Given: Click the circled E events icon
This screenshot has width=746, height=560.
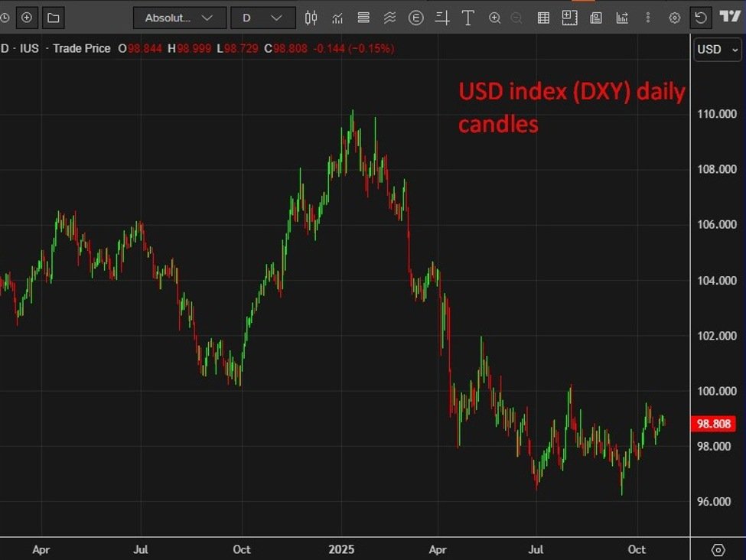Looking at the screenshot, I should pos(416,18).
